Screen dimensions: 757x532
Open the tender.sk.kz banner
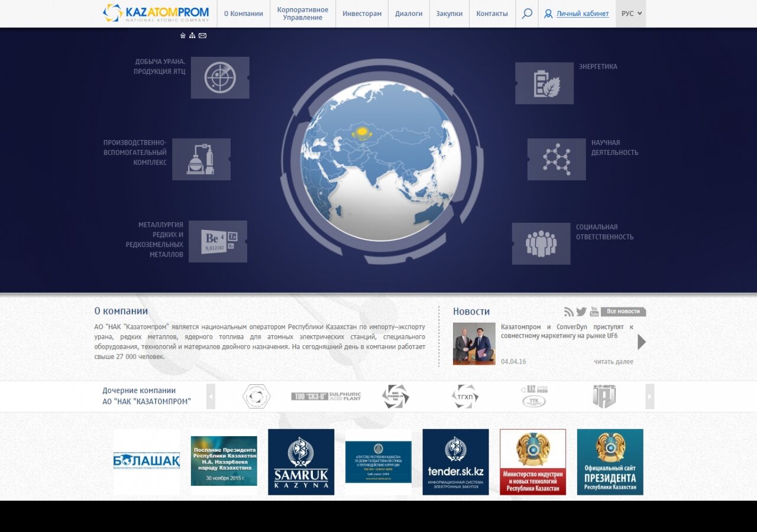click(x=455, y=462)
